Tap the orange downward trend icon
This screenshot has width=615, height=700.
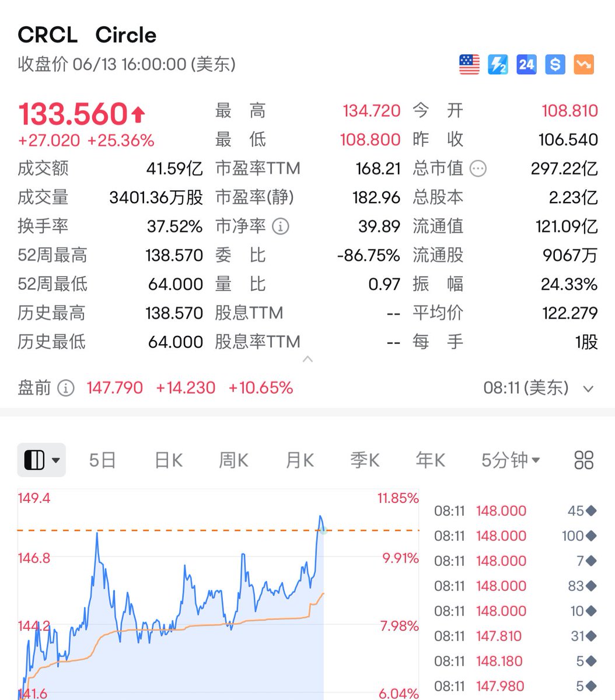click(x=583, y=64)
